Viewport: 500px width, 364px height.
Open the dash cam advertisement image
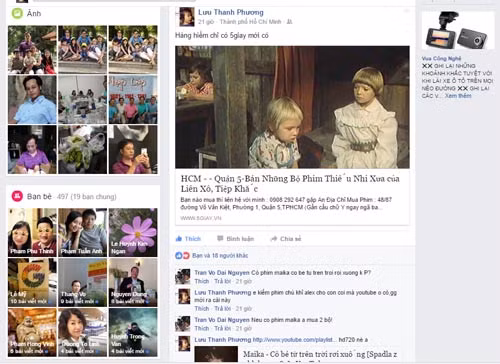458,30
